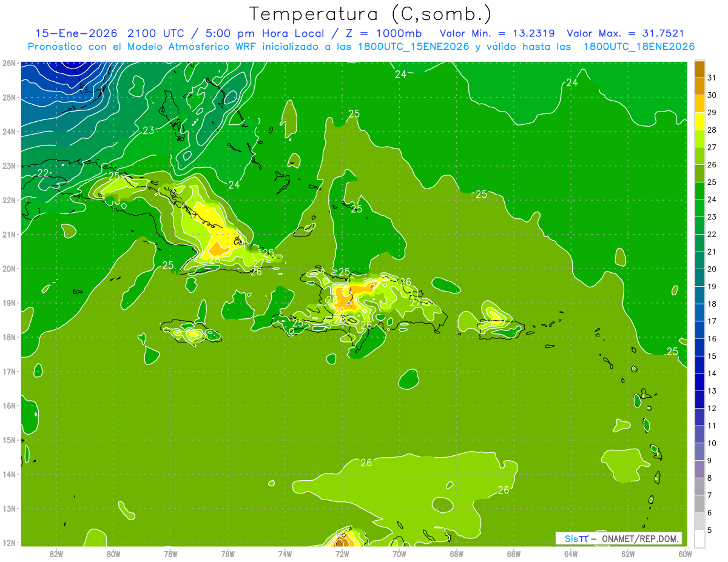Click legend value '10' on the color bar

[x=712, y=443]
